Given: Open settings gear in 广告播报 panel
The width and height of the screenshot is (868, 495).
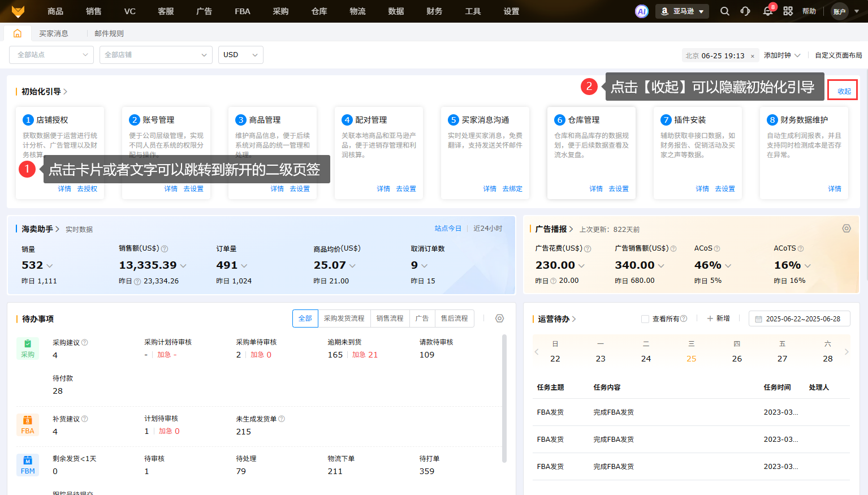Looking at the screenshot, I should tap(846, 229).
